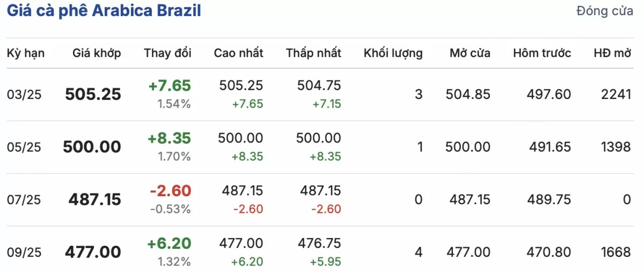This screenshot has width=644, height=272.
Task: Select the 'Kỳ hạn' column header
Action: (x=26, y=53)
